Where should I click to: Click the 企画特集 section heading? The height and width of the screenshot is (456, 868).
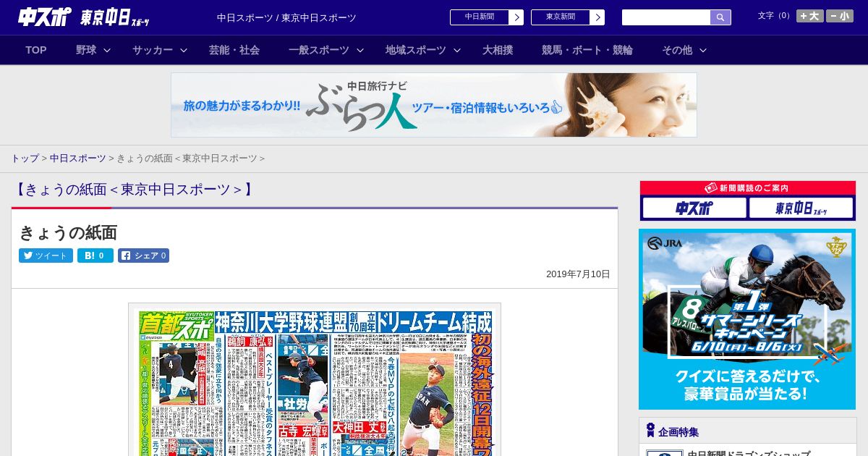[x=678, y=432]
